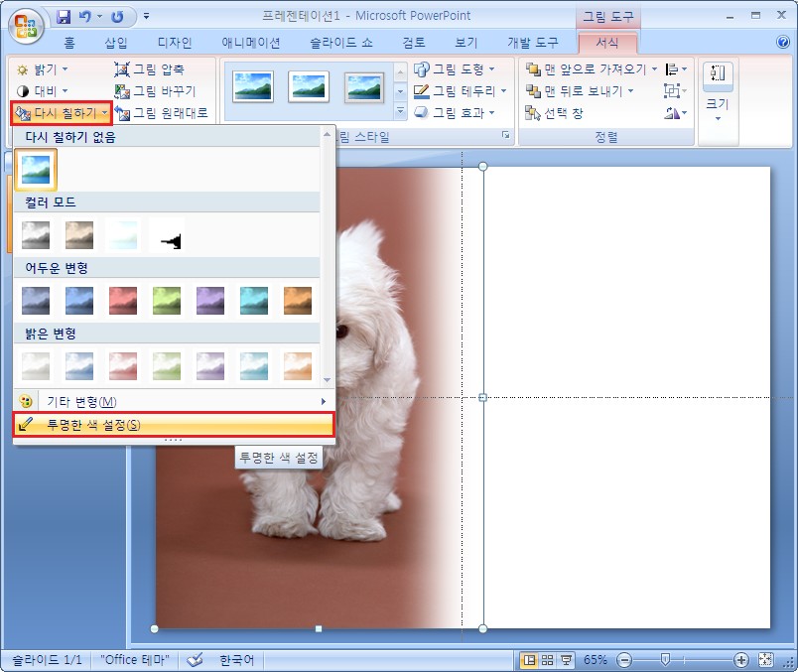
Task: Click the 한국어 language indicator
Action: click(236, 660)
